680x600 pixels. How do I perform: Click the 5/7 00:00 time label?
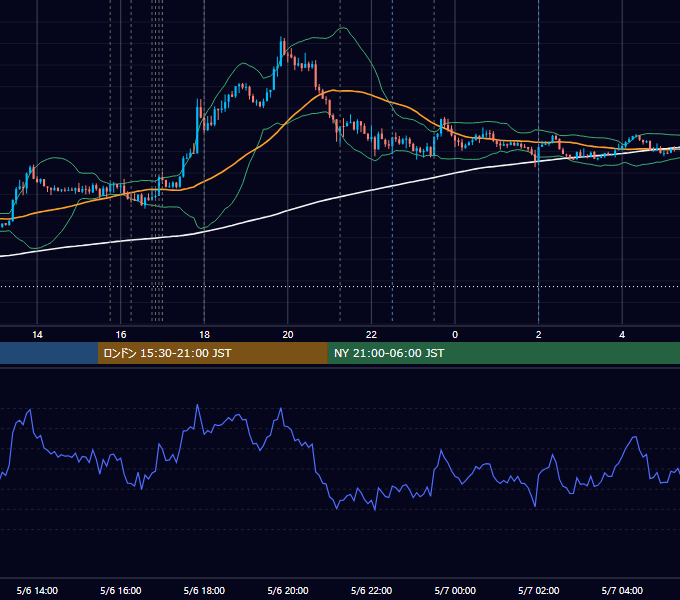pos(455,590)
